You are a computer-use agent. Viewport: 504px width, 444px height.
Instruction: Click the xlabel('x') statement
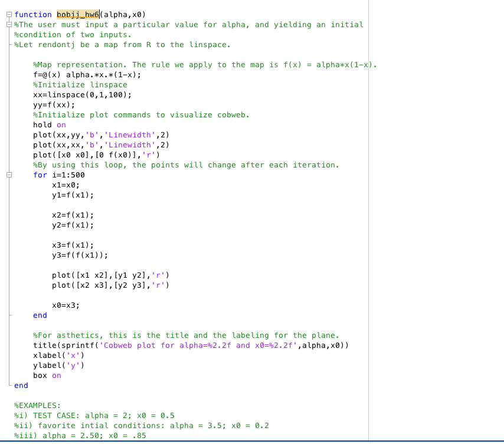[59, 355]
